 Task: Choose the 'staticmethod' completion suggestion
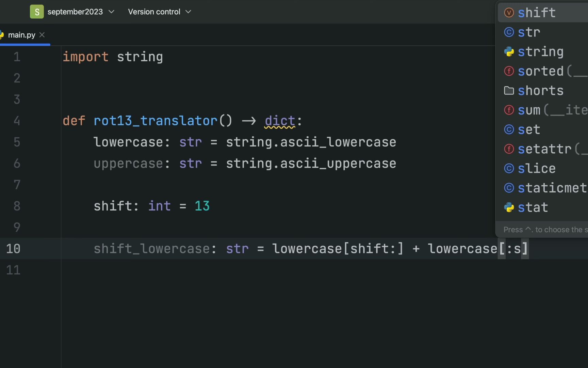(543, 187)
